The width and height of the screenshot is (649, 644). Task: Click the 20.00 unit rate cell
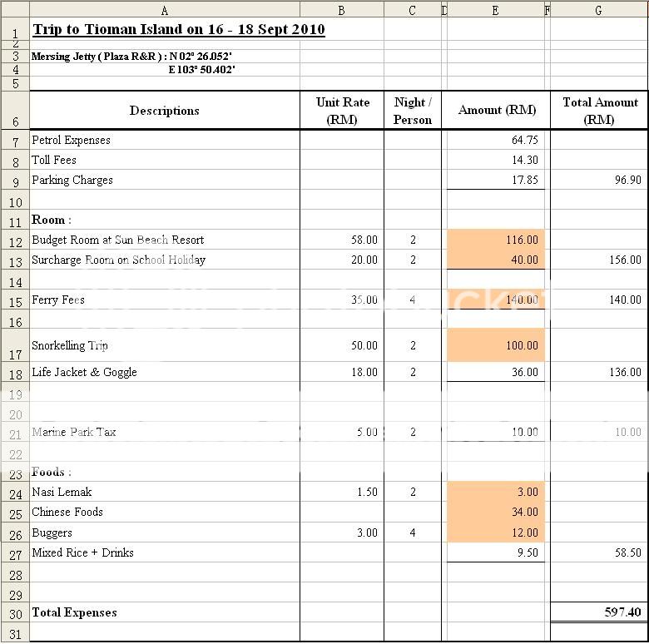click(342, 260)
